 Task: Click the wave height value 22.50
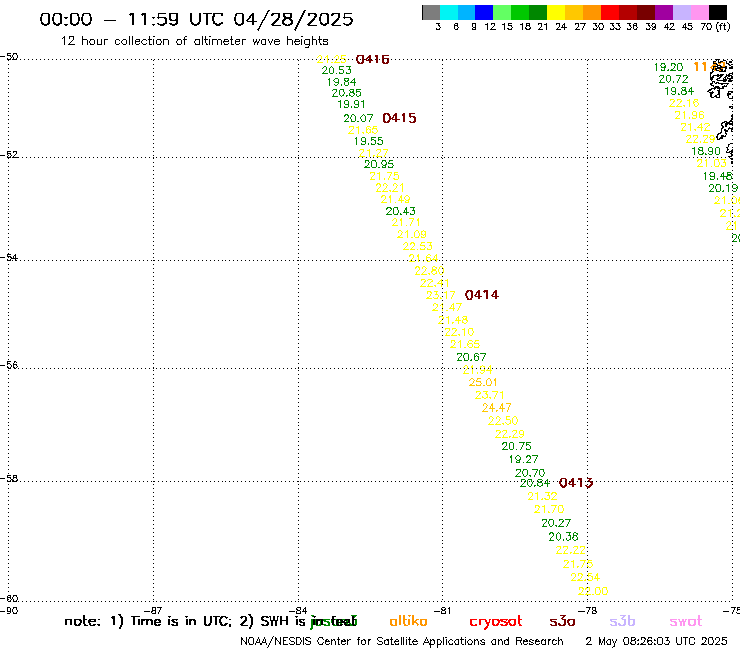point(503,421)
